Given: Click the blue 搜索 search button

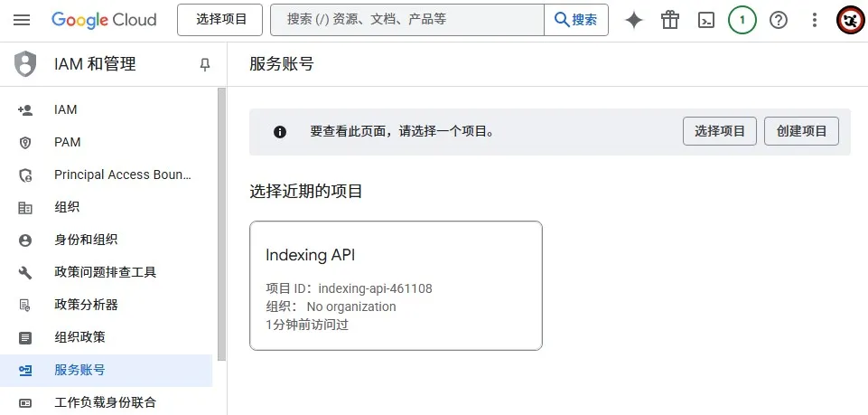Looking at the screenshot, I should point(576,20).
